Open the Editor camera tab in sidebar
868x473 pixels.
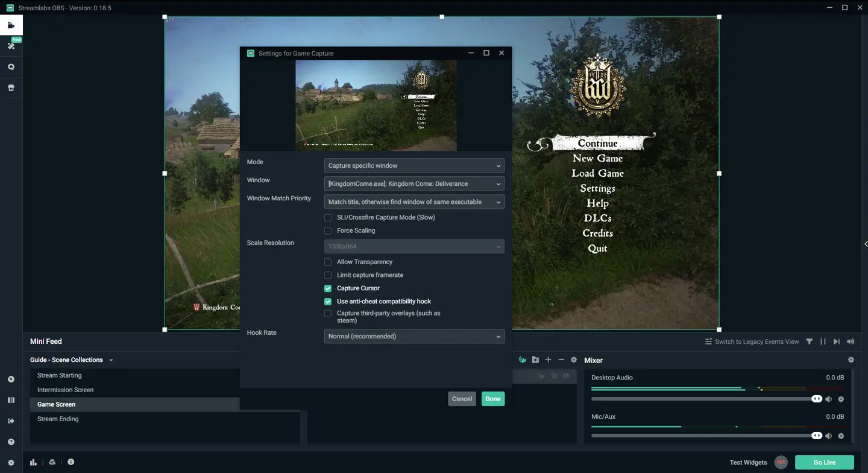point(11,25)
